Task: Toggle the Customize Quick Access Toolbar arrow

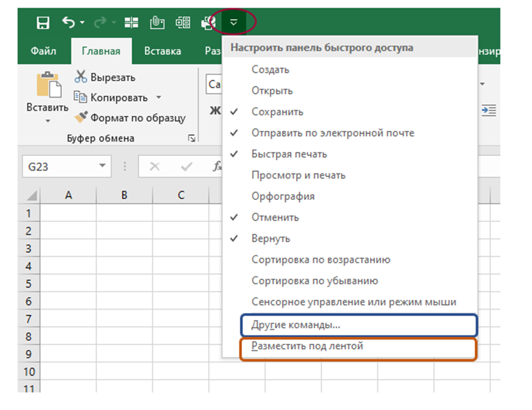Action: coord(234,23)
